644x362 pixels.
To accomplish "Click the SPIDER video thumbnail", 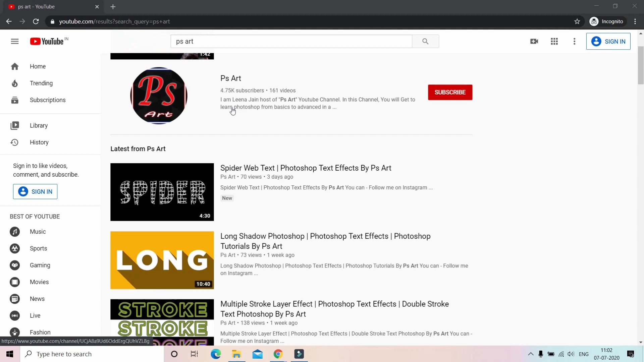I will click(162, 192).
